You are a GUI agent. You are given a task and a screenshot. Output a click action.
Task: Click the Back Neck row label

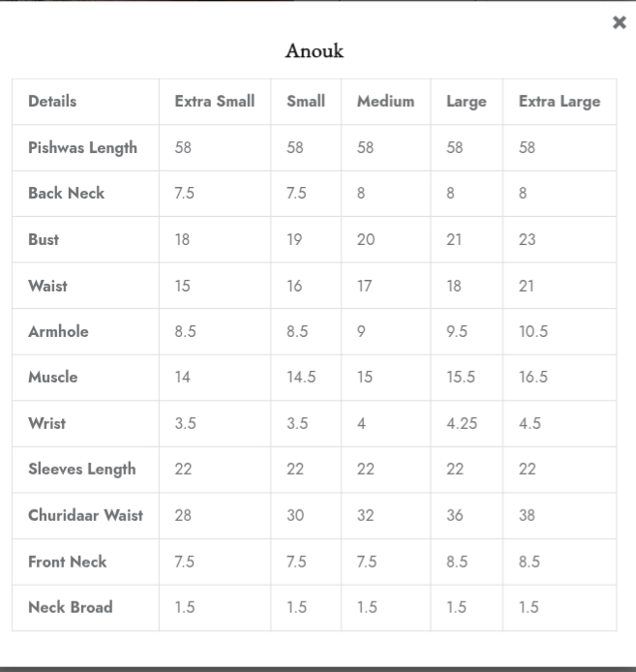pyautogui.click(x=66, y=193)
